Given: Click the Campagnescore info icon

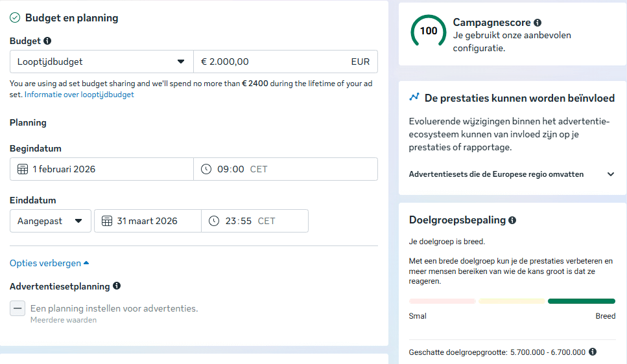Looking at the screenshot, I should (538, 23).
